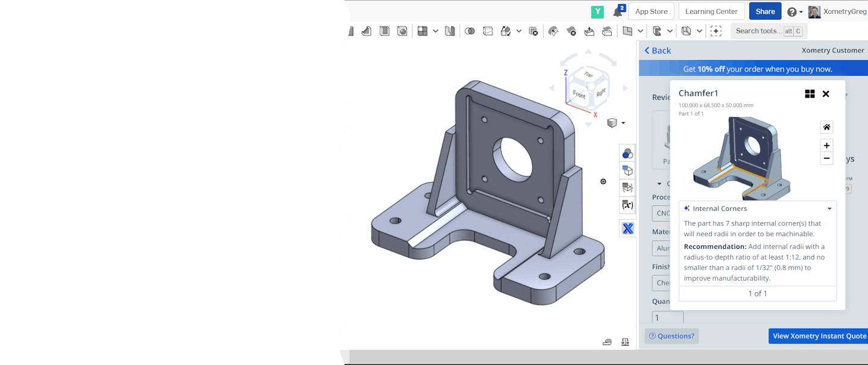Open the Help menu dropdown

pos(795,11)
